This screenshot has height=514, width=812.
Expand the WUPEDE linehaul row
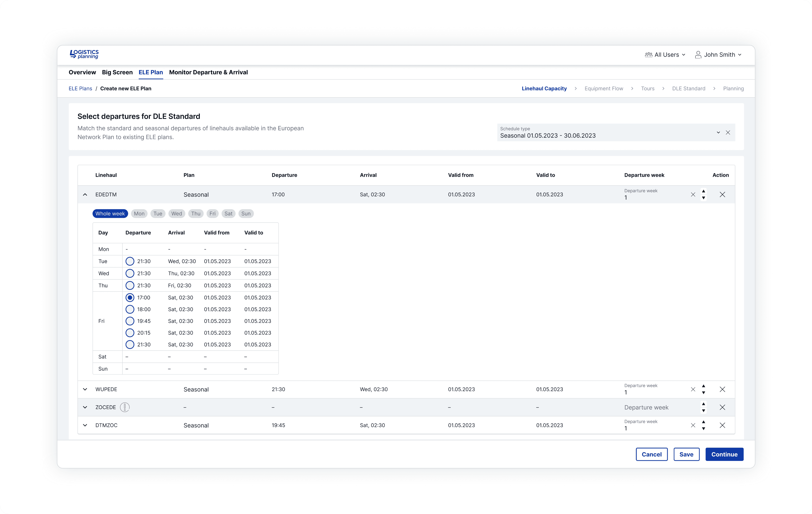85,389
